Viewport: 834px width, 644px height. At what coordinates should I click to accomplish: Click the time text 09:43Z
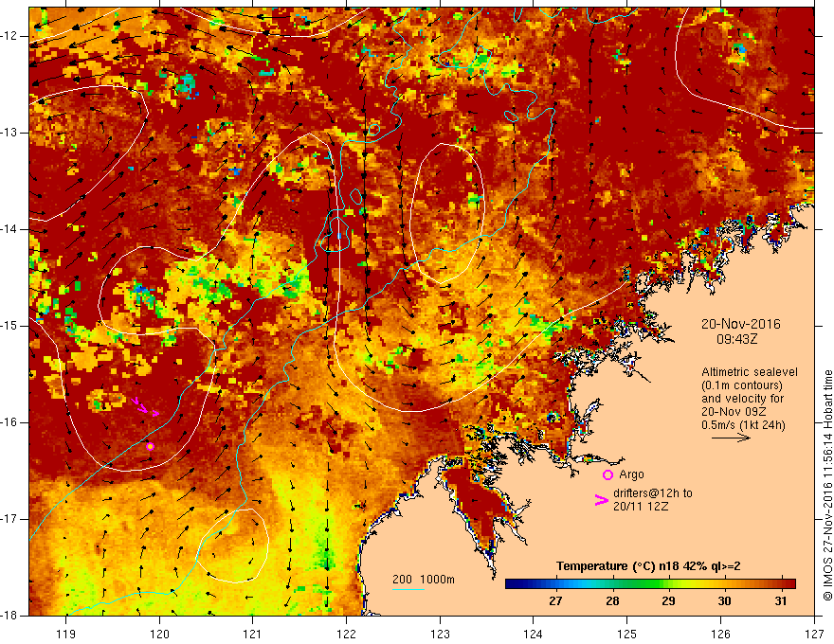click(736, 339)
